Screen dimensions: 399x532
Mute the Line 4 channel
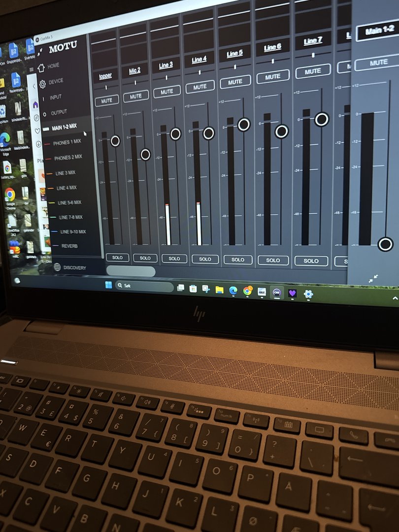click(x=200, y=87)
